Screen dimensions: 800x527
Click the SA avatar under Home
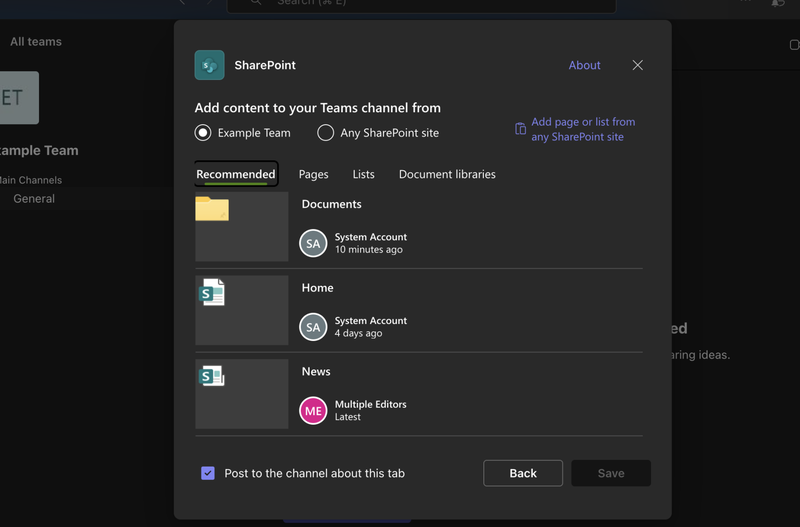(x=313, y=327)
